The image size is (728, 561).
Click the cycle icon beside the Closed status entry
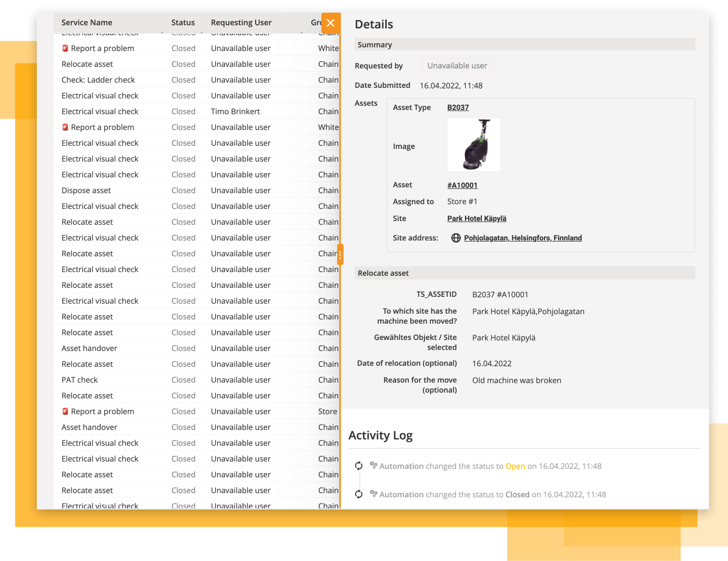click(359, 494)
